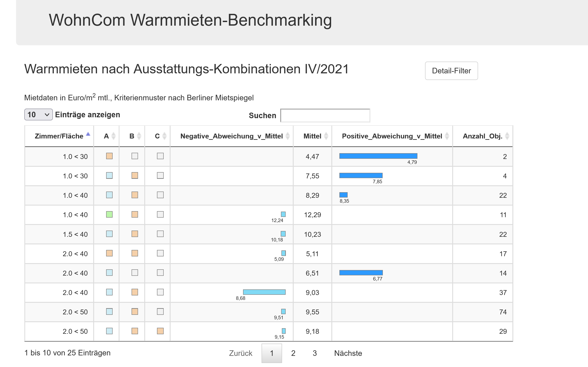
Task: Select the negative deviation marker labeled 12,24
Action: pyautogui.click(x=283, y=214)
